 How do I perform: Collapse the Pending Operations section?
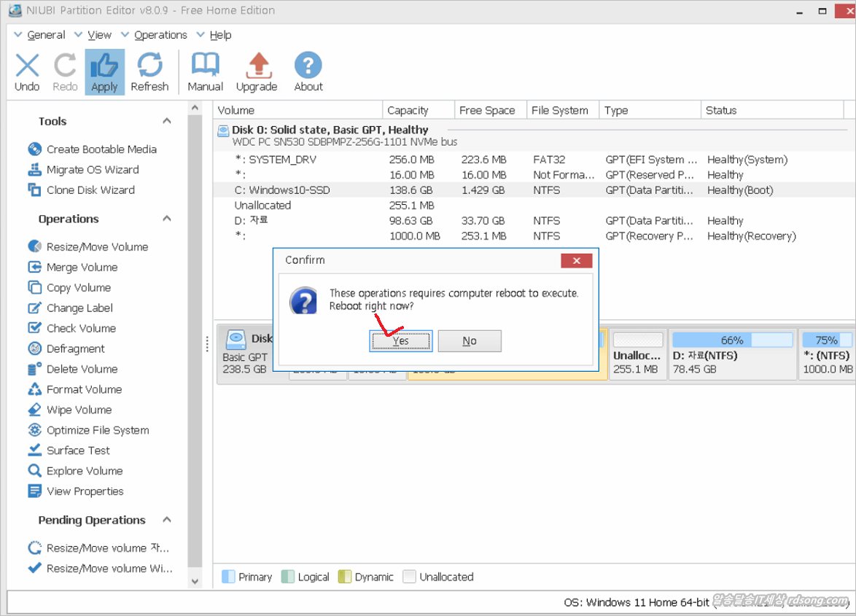tap(167, 520)
